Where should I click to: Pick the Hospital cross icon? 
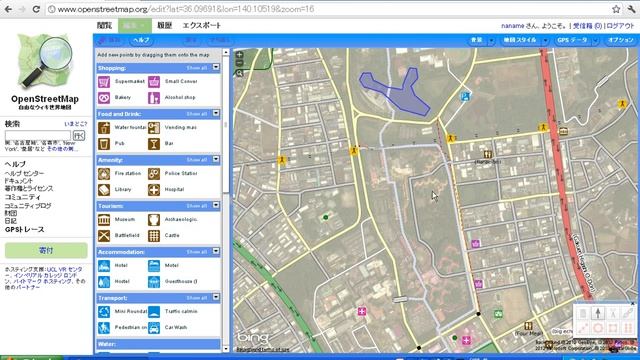pos(154,190)
